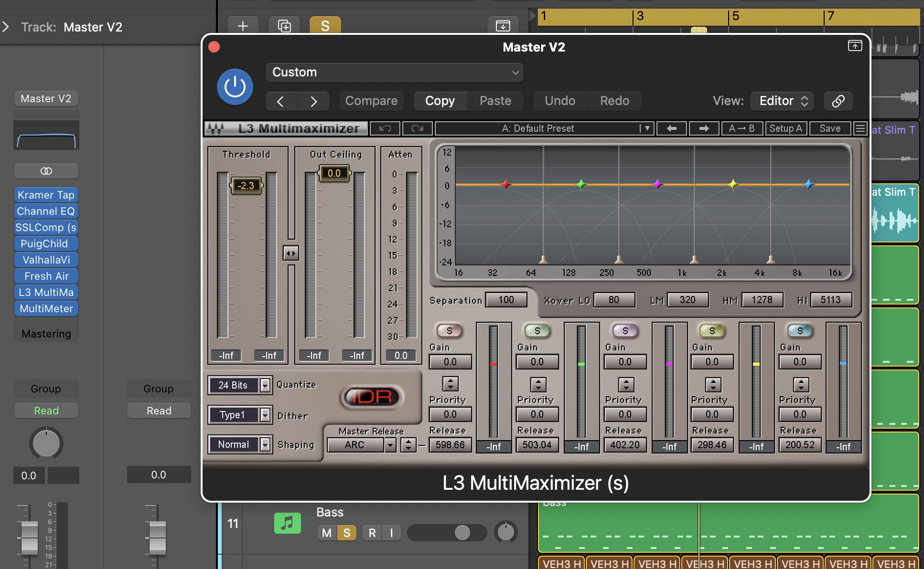Screen dimensions: 924x569
Task: Click the Waves logo icon
Action: 215,128
